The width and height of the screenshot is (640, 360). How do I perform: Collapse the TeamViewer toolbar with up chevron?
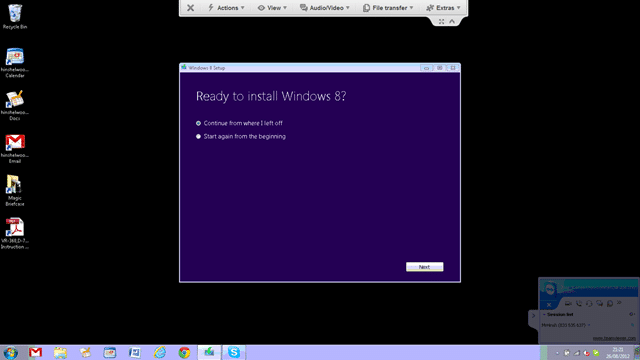pyautogui.click(x=452, y=22)
